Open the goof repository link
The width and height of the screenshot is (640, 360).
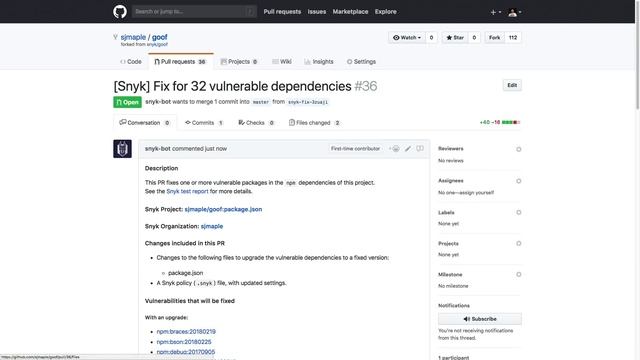[x=160, y=37]
